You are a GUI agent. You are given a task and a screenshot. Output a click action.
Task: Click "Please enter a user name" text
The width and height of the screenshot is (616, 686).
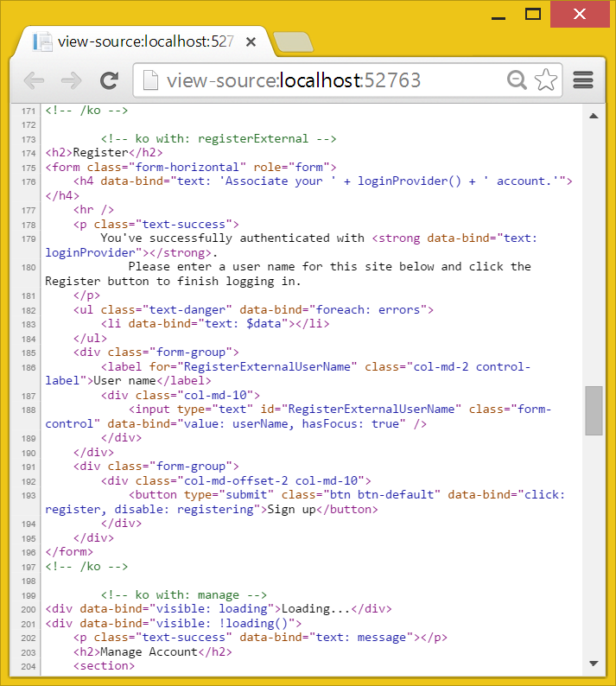211,267
